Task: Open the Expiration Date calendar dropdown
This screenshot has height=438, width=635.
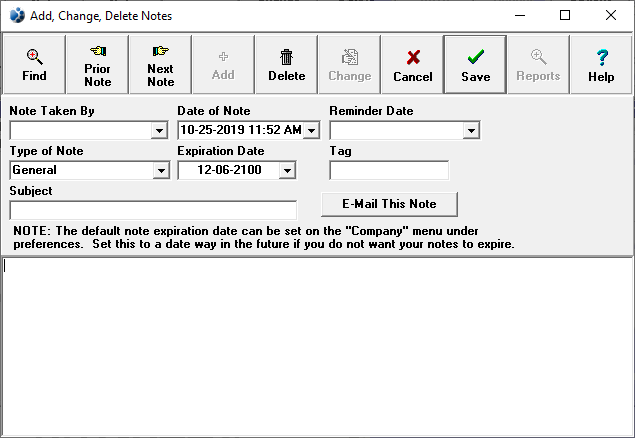Action: click(287, 171)
